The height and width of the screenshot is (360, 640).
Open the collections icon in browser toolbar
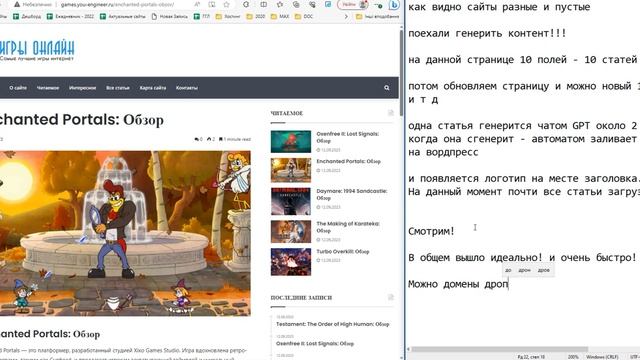coord(296,4)
